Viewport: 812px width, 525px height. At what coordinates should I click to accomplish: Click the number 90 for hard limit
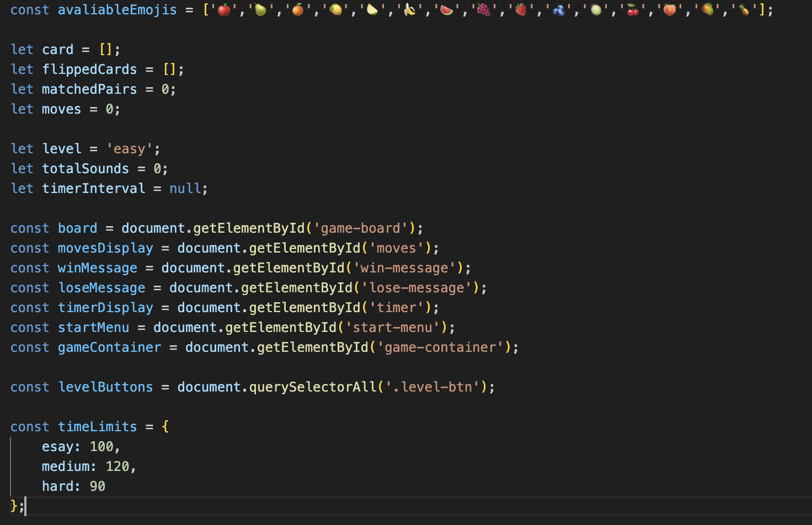point(98,486)
